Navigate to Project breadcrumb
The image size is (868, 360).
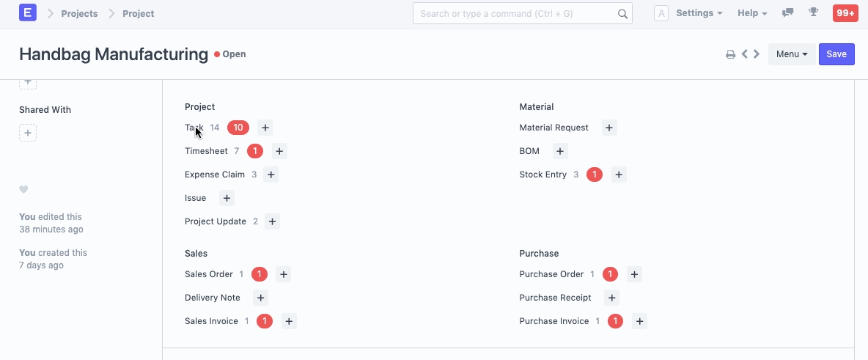point(138,13)
